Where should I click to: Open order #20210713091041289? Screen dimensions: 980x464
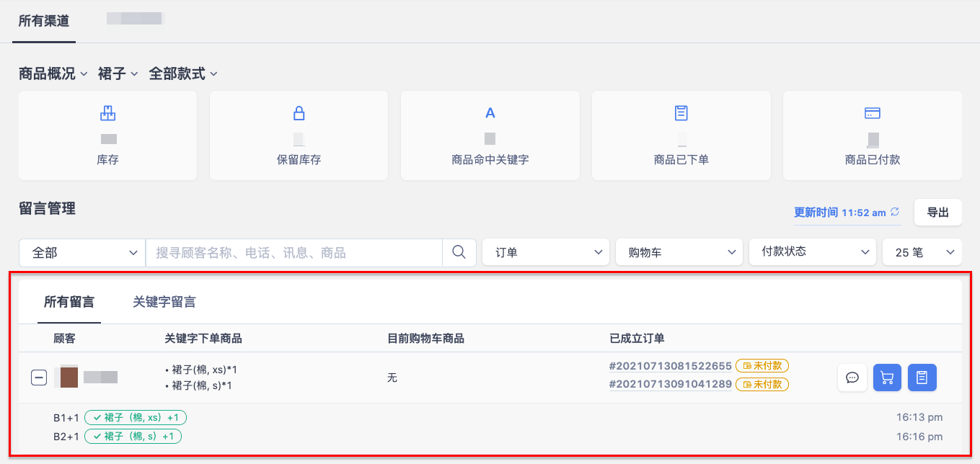pos(671,384)
